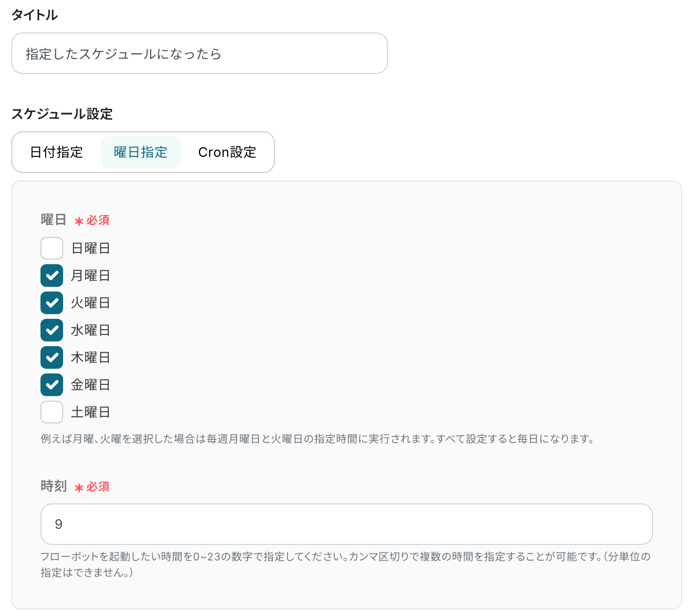Click the 金曜日 label text

coord(90,385)
